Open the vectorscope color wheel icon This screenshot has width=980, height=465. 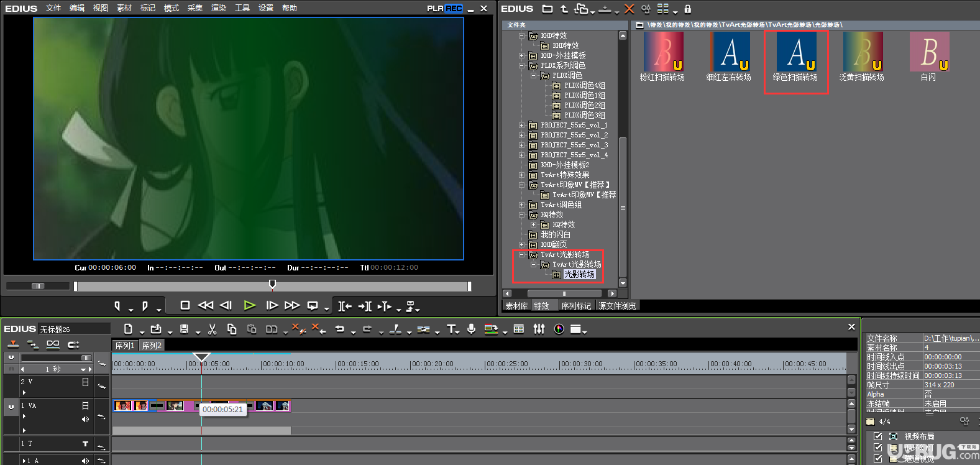click(559, 329)
